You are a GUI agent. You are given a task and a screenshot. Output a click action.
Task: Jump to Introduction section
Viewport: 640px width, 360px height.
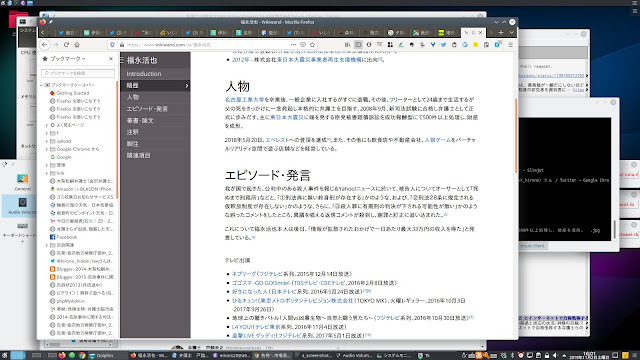pos(155,74)
